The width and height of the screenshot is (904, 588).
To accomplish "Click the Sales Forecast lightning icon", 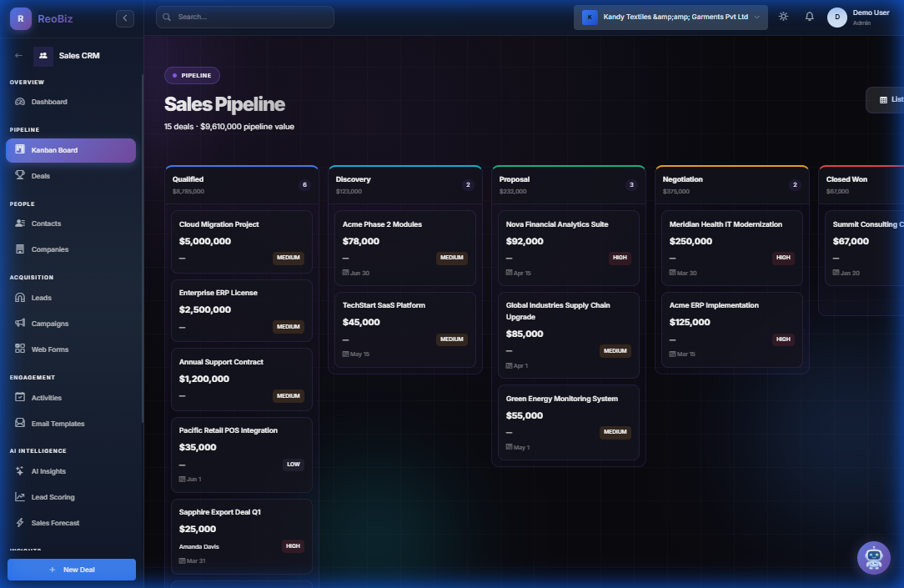I will click(x=18, y=523).
